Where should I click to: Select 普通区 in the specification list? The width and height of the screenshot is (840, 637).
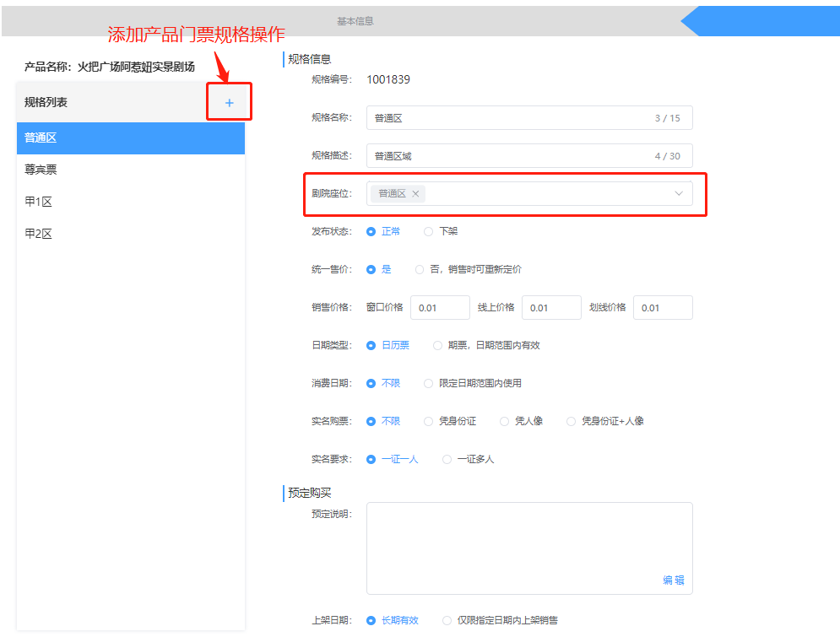click(41, 138)
